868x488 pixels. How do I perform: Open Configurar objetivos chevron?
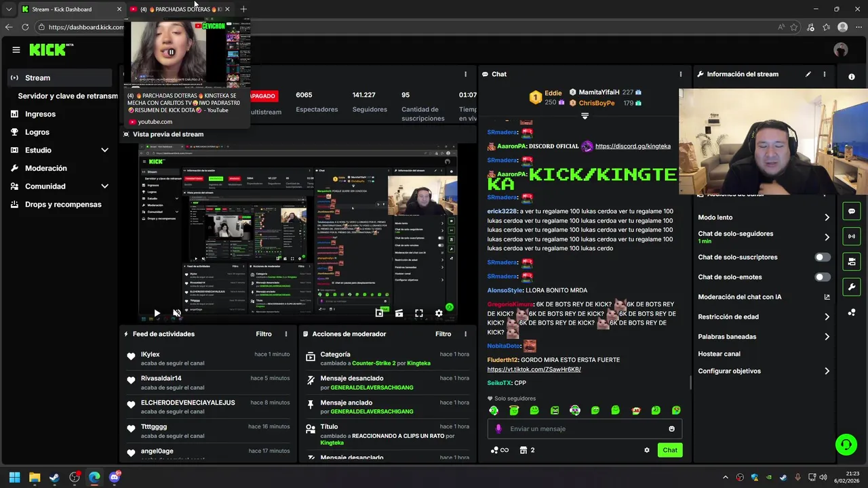(827, 371)
